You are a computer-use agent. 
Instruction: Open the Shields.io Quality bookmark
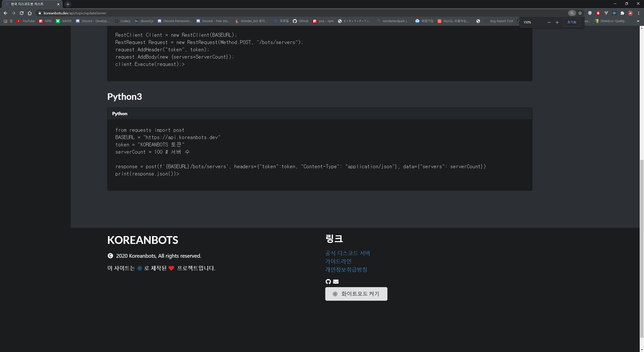[614, 21]
